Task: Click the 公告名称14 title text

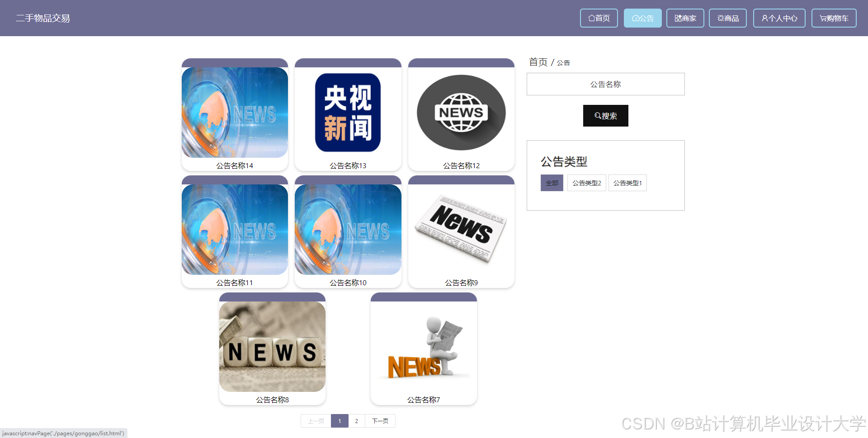Action: (235, 165)
